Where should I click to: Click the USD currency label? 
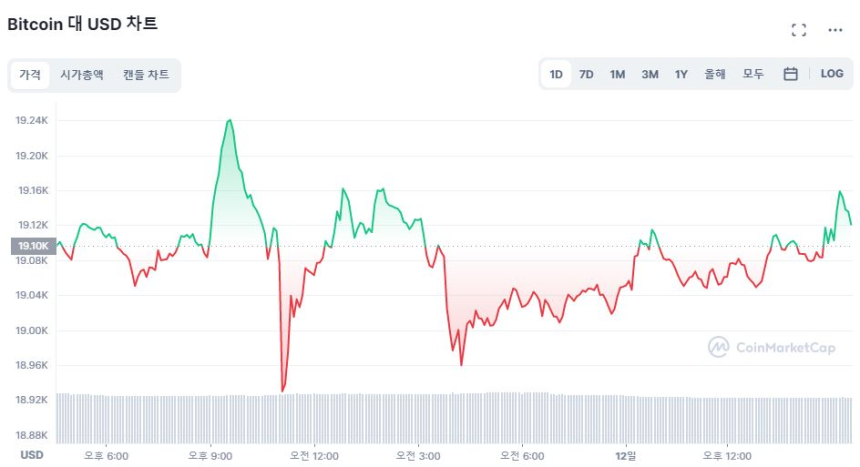click(x=32, y=455)
